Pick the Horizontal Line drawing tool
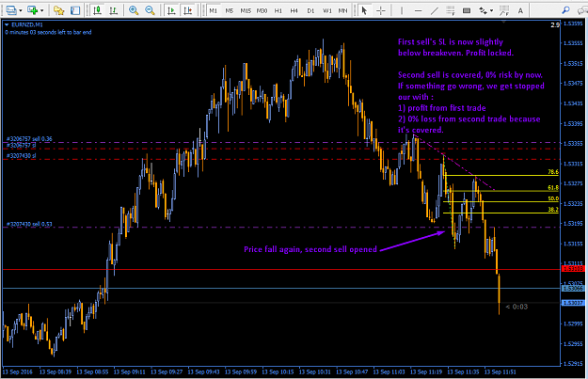588x379 pixels. [418, 11]
